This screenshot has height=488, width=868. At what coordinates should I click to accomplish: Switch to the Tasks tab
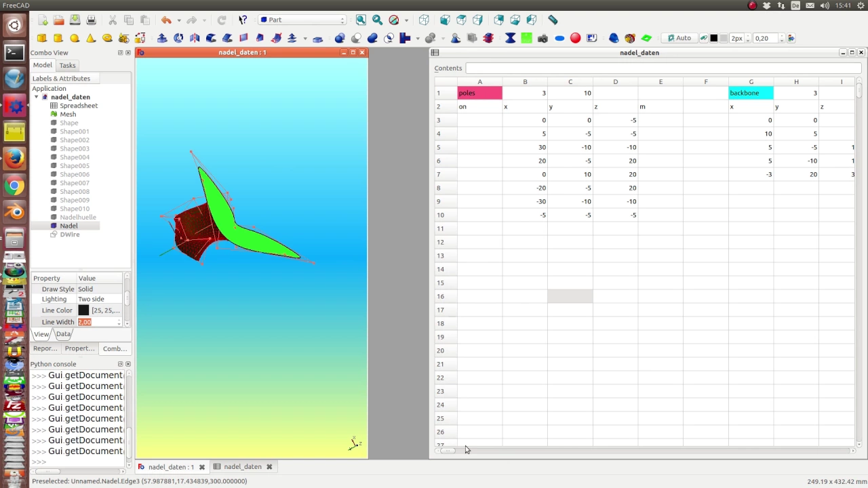click(67, 66)
